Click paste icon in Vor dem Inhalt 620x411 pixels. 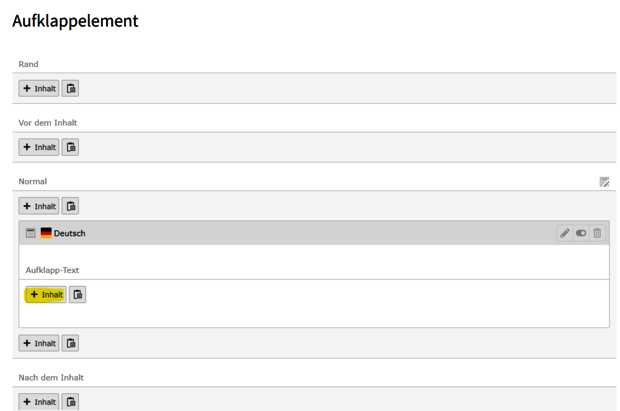pyautogui.click(x=71, y=148)
